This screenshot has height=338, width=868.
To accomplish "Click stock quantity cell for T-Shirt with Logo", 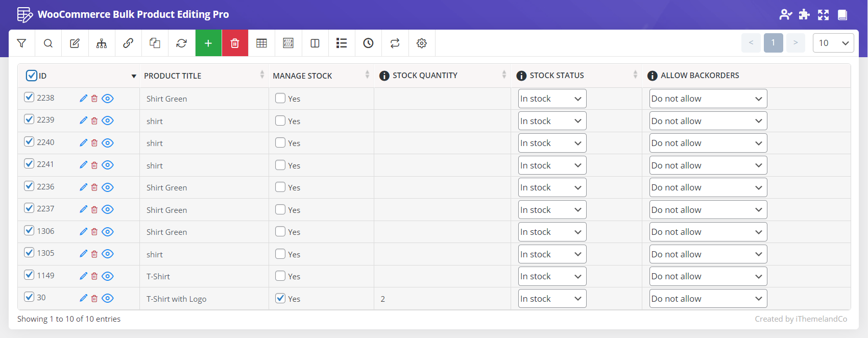I will click(442, 299).
